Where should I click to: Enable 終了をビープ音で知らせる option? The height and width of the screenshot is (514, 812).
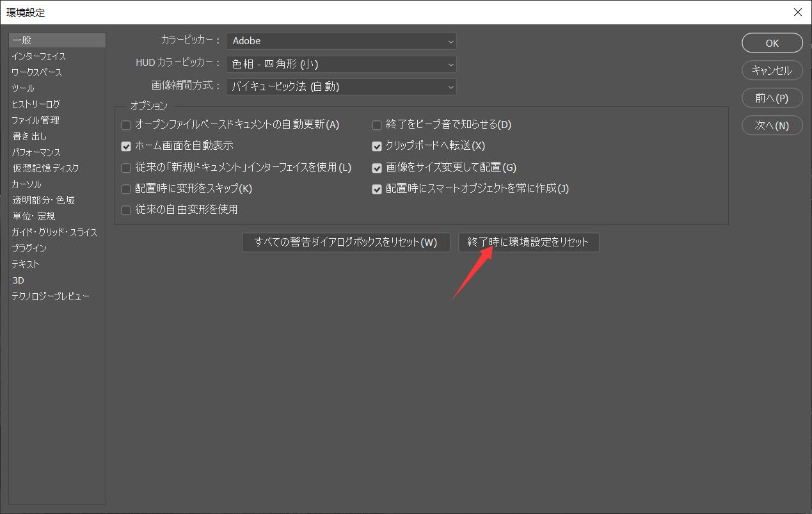[377, 125]
